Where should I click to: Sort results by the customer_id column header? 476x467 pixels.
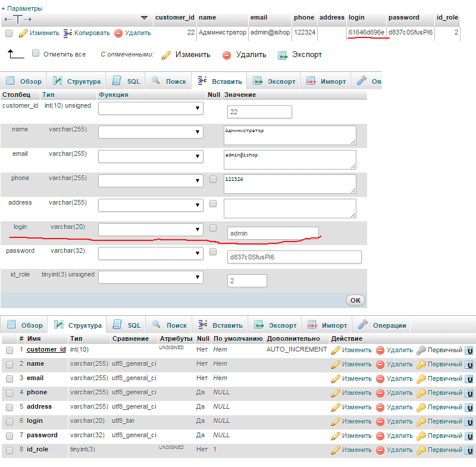(x=175, y=18)
